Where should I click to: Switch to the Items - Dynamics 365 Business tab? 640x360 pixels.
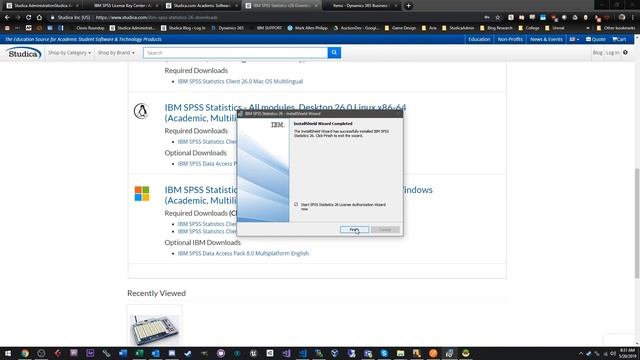tap(362, 6)
